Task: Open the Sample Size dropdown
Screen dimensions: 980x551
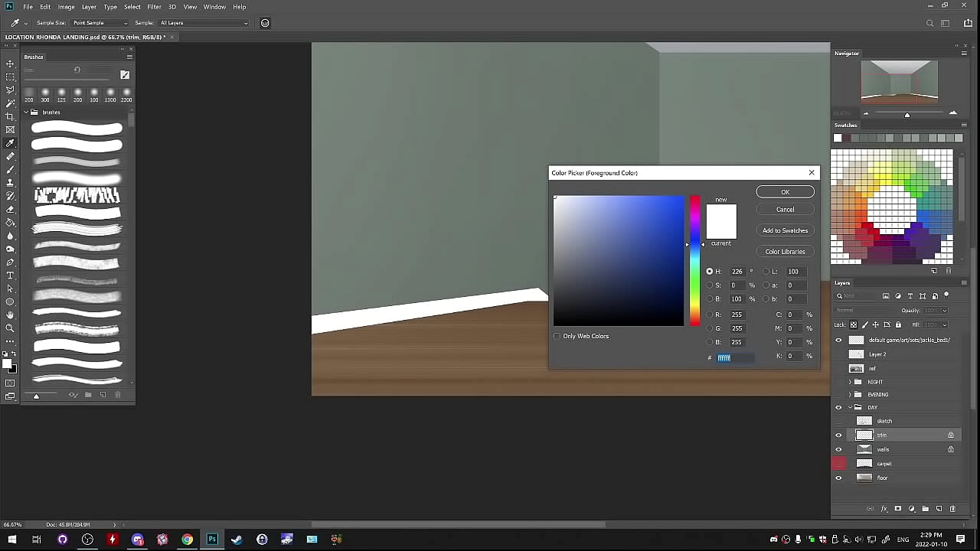Action: point(99,23)
